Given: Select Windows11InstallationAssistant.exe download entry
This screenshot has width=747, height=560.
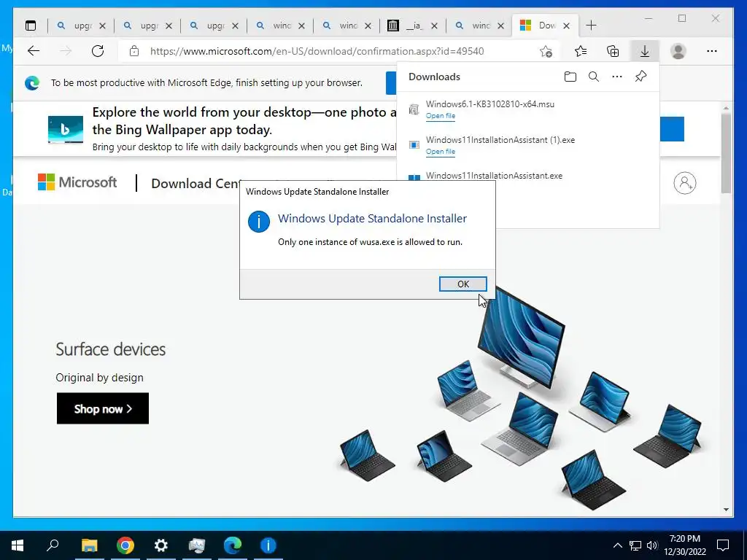Looking at the screenshot, I should click(x=494, y=176).
